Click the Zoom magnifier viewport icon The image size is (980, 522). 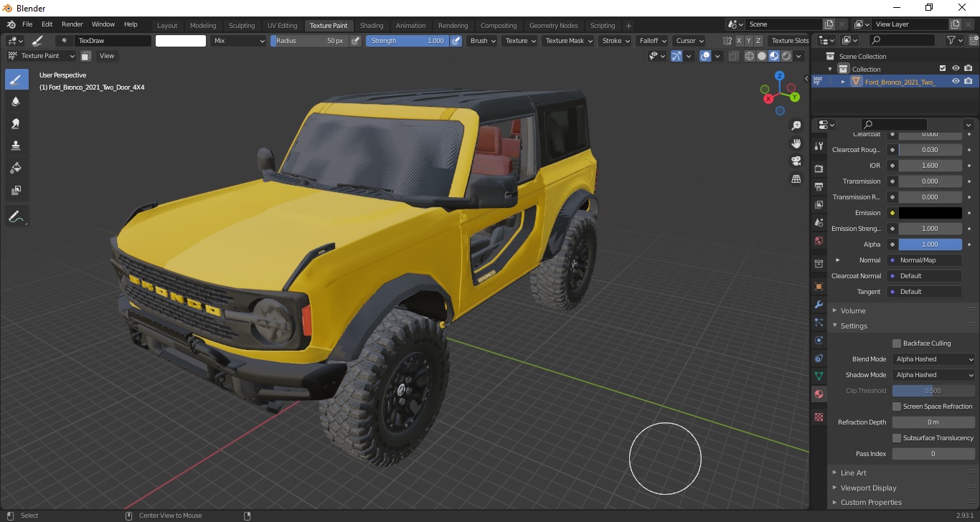(796, 125)
